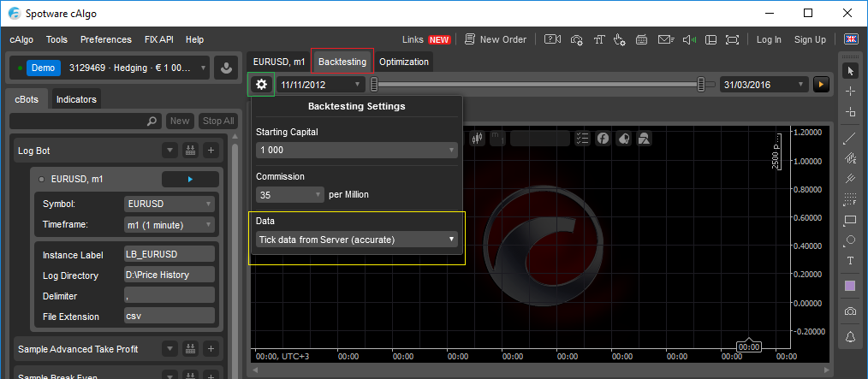
Task: Take a chart screenshot with camera icon
Action: pyautogui.click(x=850, y=311)
